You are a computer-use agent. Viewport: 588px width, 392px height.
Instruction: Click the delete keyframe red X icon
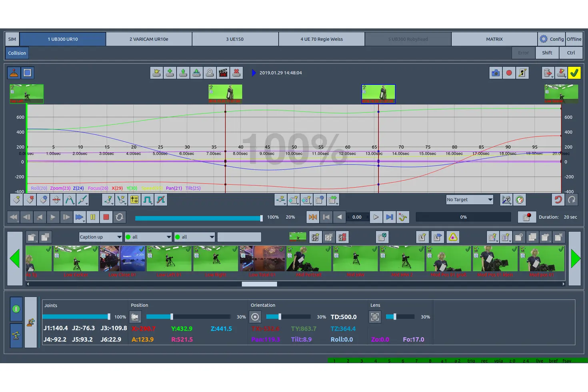pyautogui.click(x=236, y=73)
